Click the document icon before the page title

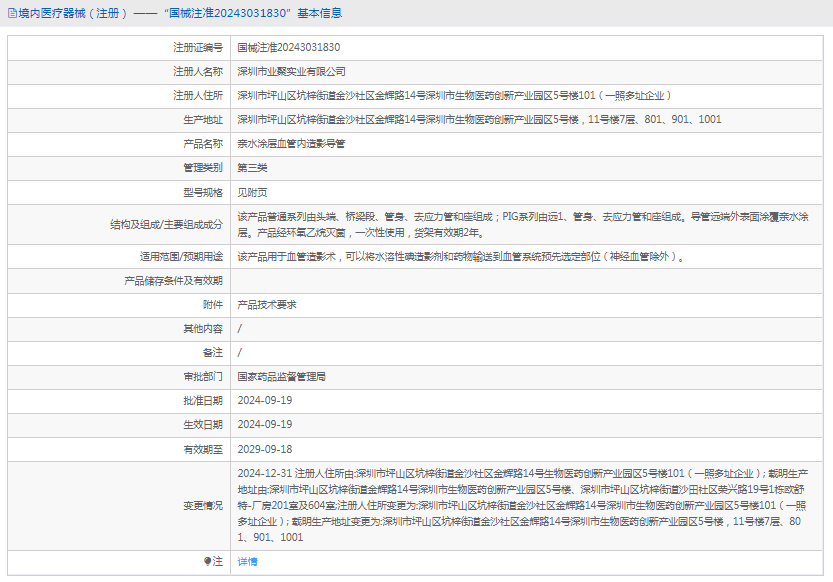[12, 13]
